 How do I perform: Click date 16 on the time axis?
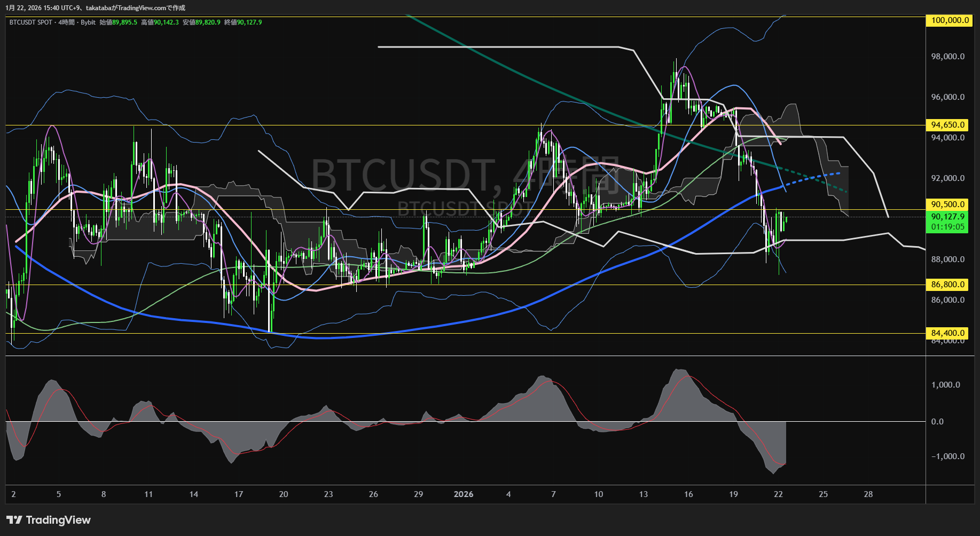tap(688, 494)
